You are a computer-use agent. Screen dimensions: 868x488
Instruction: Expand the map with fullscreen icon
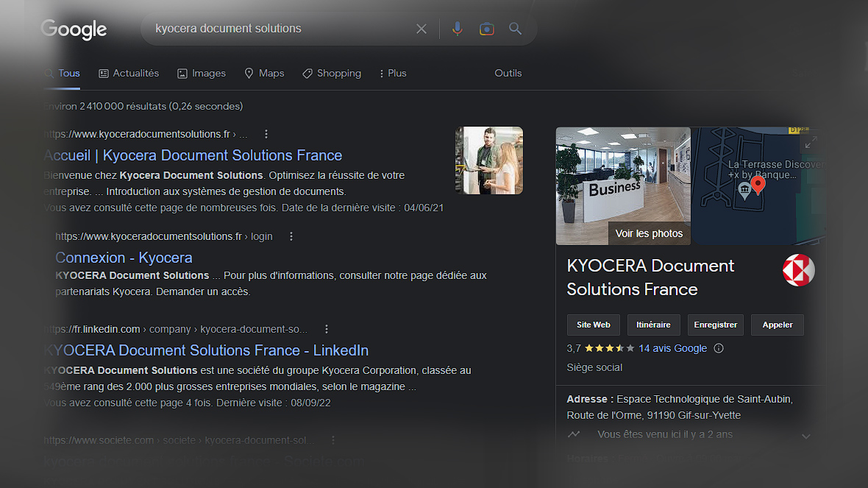811,143
